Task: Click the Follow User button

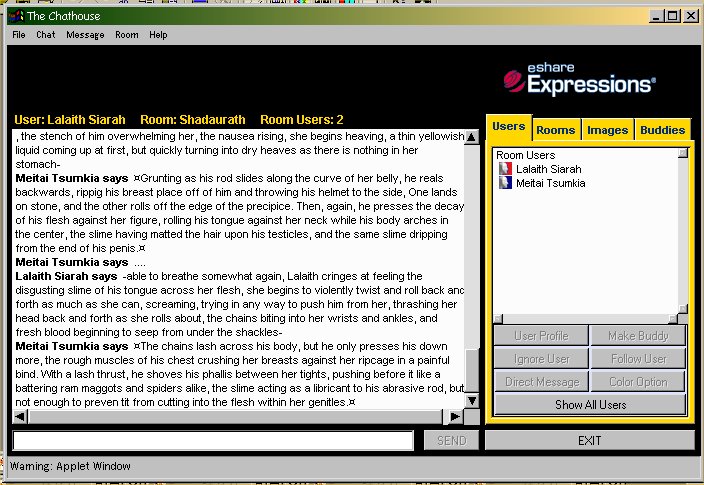Action: point(638,359)
